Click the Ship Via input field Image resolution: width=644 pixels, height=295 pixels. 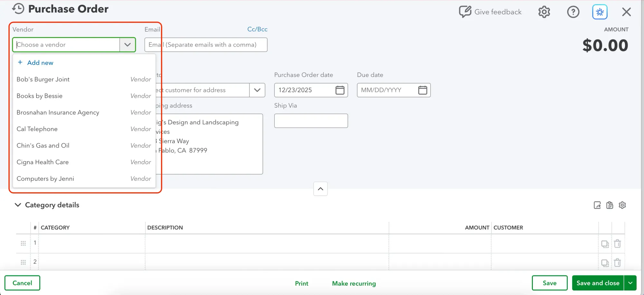310,120
